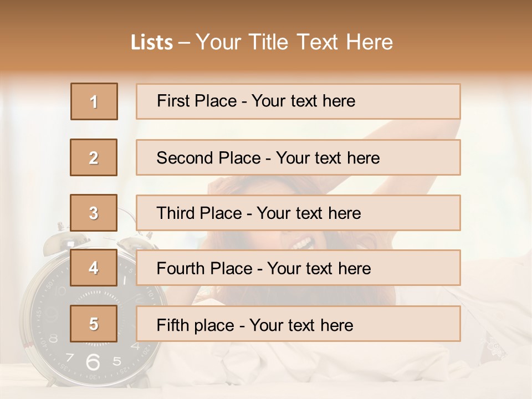Select the Fifth place text bar

[298, 324]
